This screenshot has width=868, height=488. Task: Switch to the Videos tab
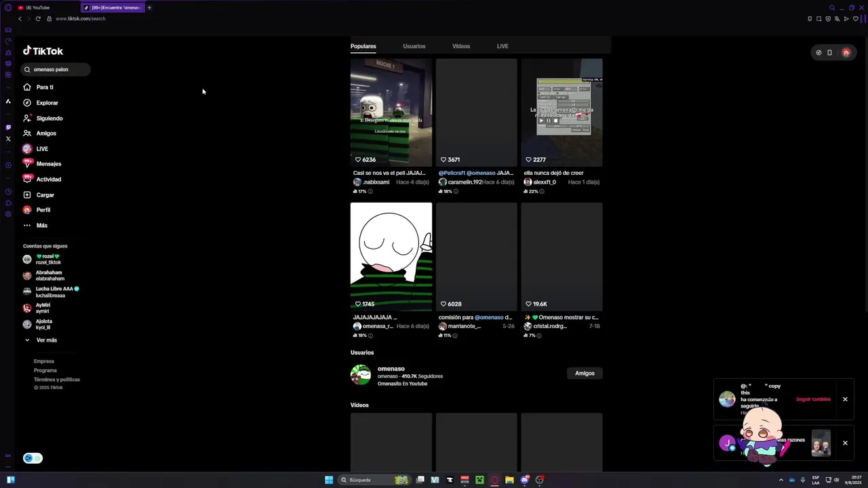[x=461, y=46]
